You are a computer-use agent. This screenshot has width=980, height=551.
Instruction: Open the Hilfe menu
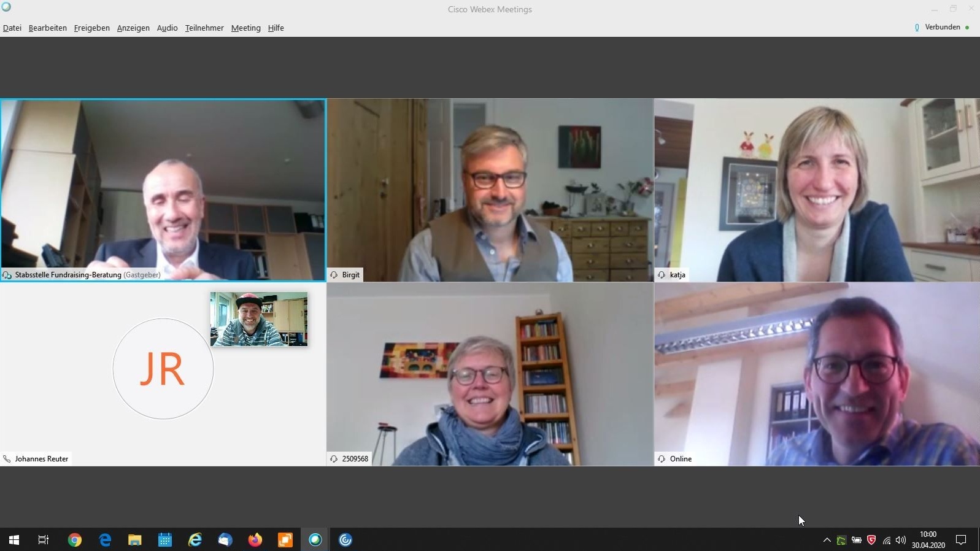276,28
